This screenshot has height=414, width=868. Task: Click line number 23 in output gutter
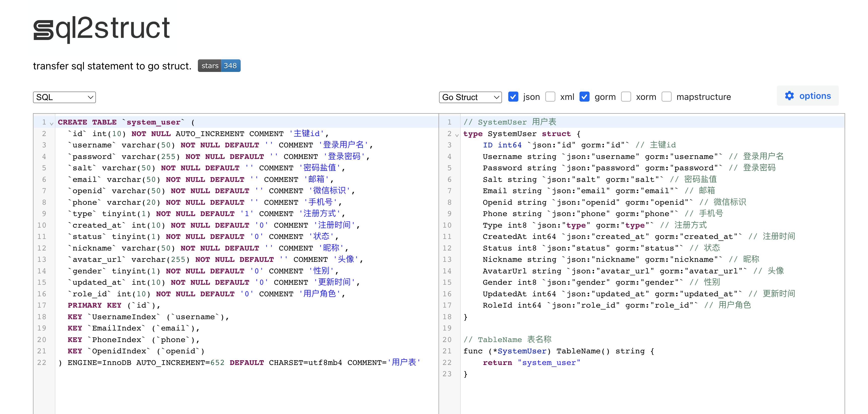(x=447, y=374)
